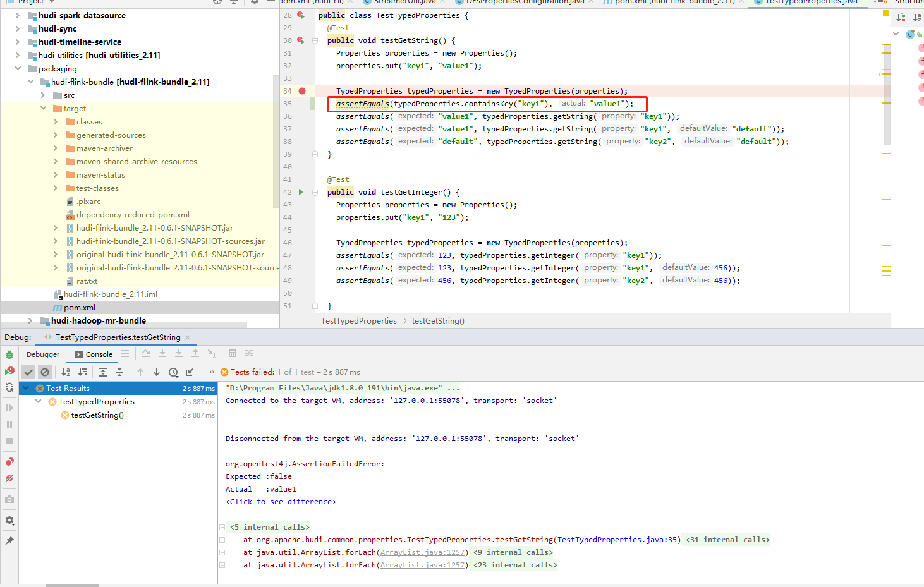Sort test results by duration

82,372
